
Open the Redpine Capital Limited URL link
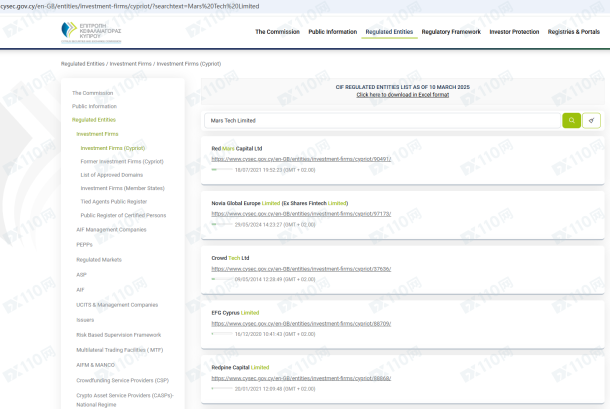click(301, 378)
